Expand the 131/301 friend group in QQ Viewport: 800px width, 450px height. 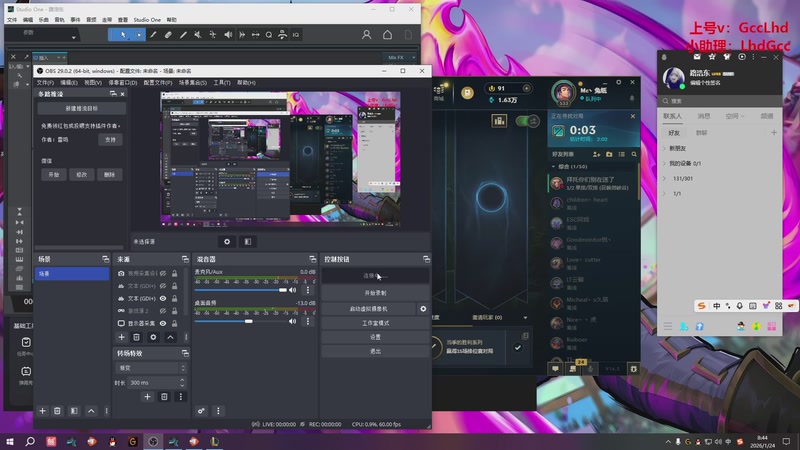coord(664,179)
